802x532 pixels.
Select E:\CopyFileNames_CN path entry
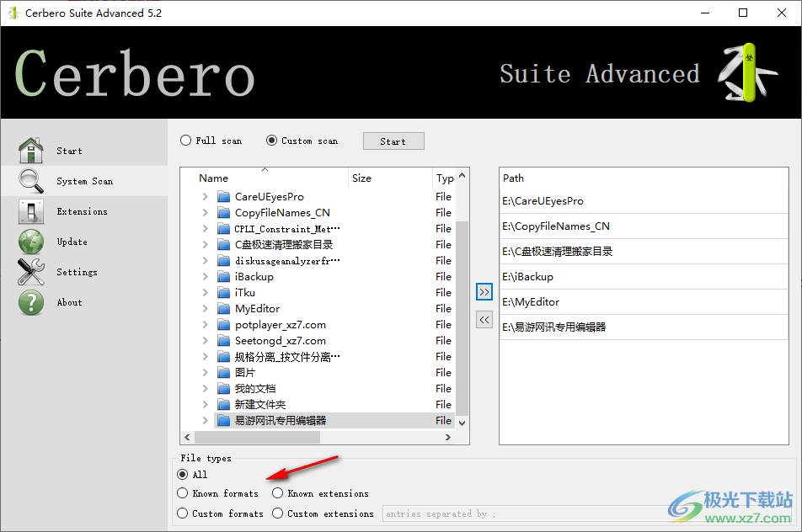[644, 226]
